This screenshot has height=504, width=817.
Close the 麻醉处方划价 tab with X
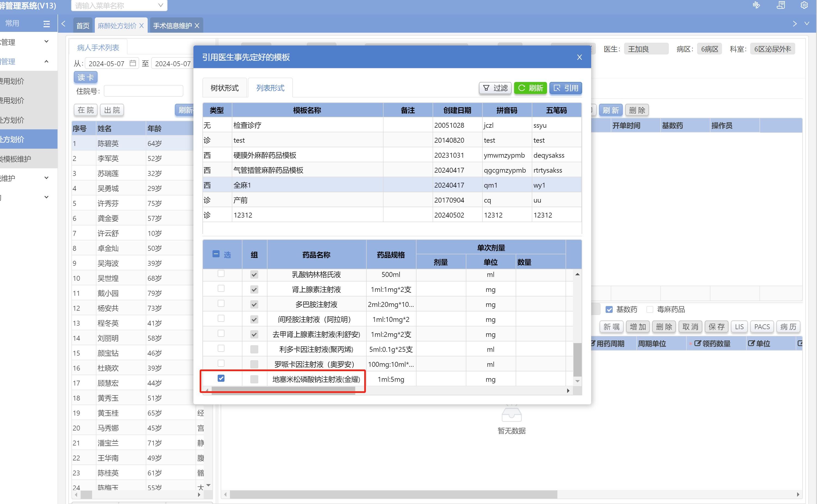[142, 26]
